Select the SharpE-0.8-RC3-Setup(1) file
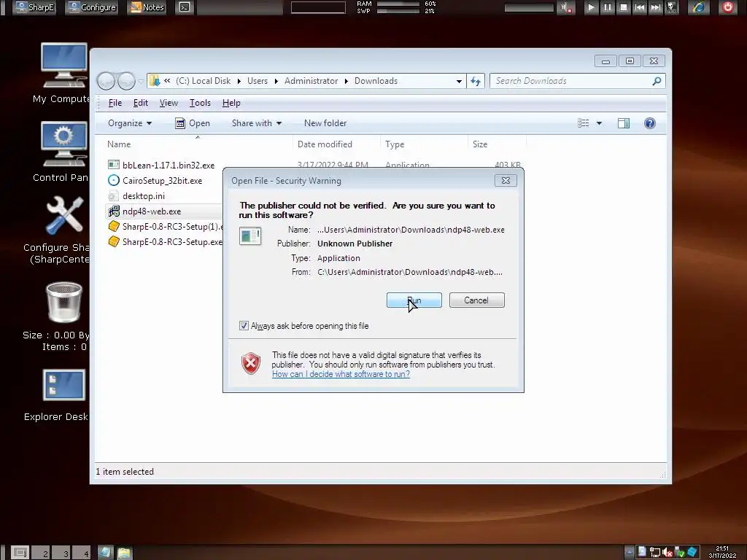 (165, 226)
